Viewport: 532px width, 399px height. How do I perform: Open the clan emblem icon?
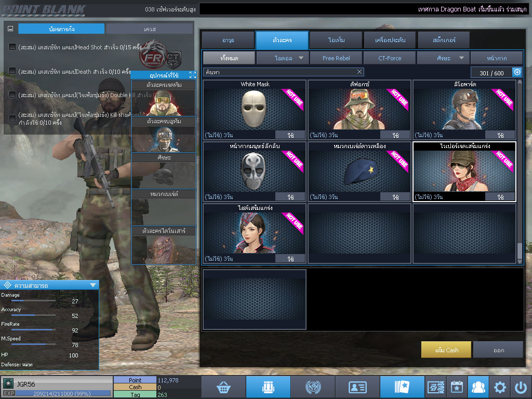(x=313, y=387)
